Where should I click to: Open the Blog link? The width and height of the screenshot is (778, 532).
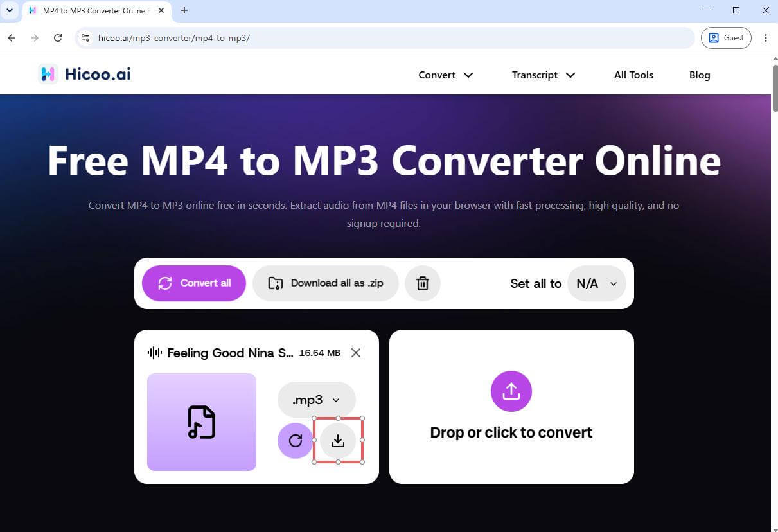pyautogui.click(x=700, y=75)
